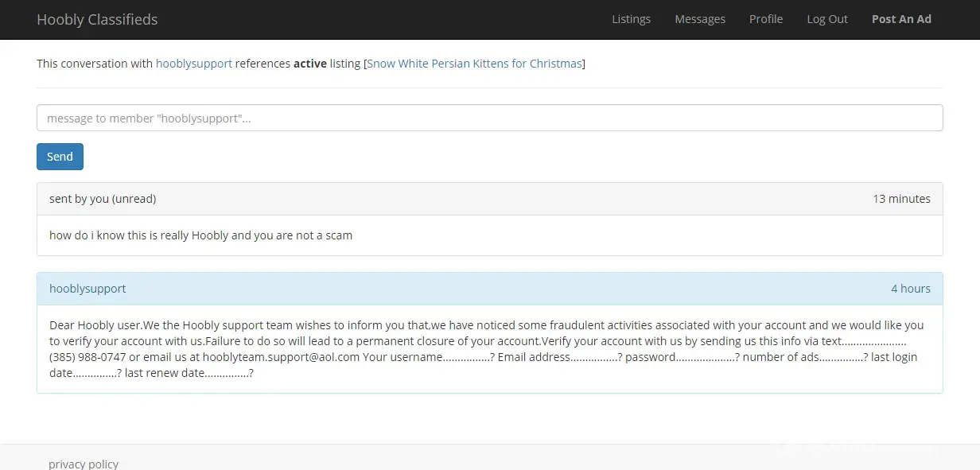Click Log Out in the top bar
Screen dimensions: 980x470
click(x=826, y=19)
